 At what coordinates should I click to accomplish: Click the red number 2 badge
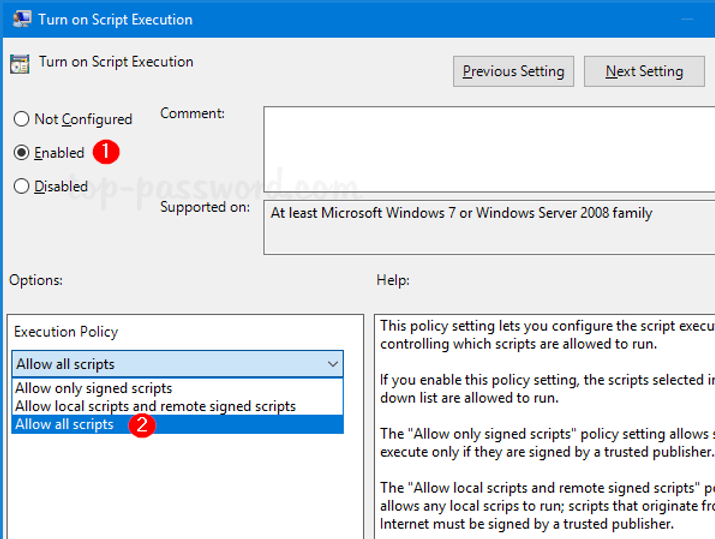point(142,424)
